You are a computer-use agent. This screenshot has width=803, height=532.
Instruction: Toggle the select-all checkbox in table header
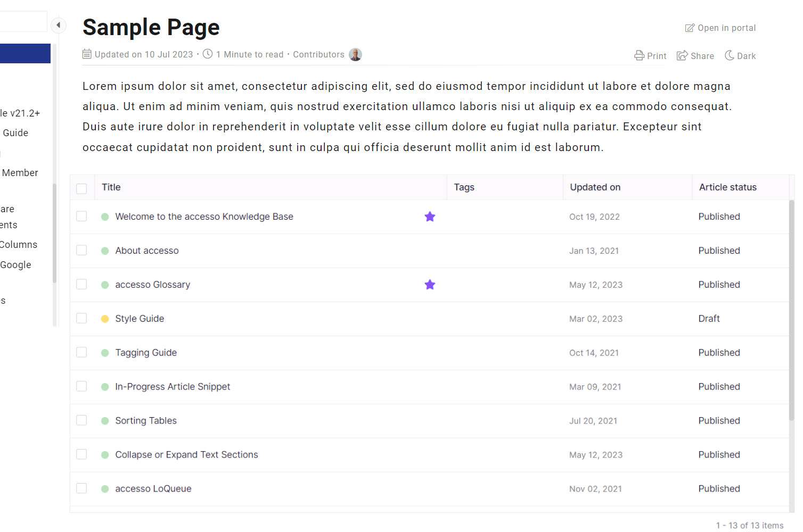tap(81, 188)
